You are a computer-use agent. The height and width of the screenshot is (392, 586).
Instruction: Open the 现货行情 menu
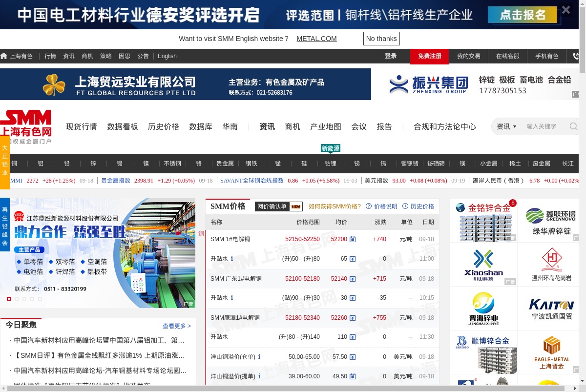click(x=82, y=126)
